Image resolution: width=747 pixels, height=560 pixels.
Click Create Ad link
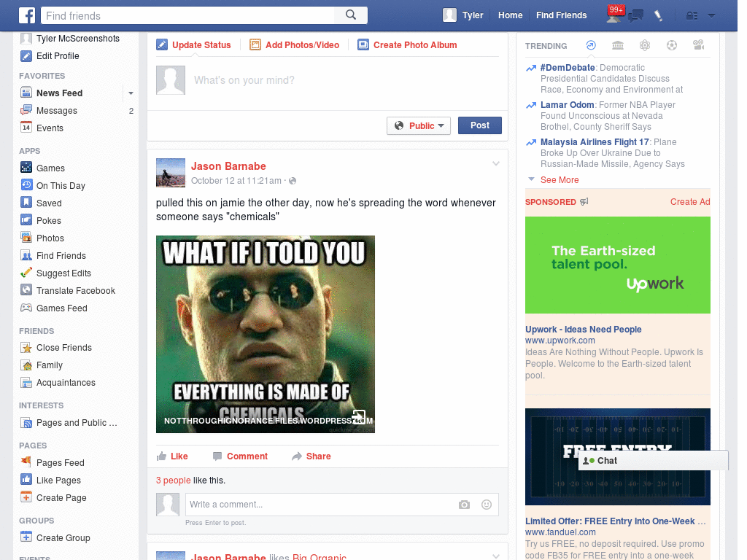[x=690, y=202]
